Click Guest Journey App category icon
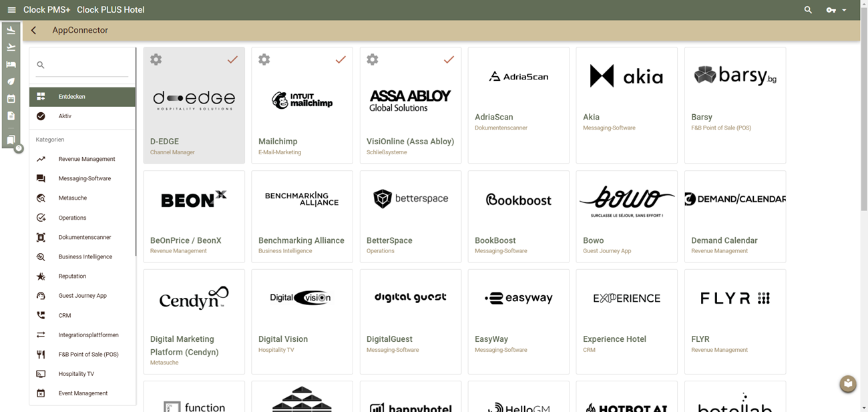This screenshot has width=868, height=412. (x=41, y=295)
